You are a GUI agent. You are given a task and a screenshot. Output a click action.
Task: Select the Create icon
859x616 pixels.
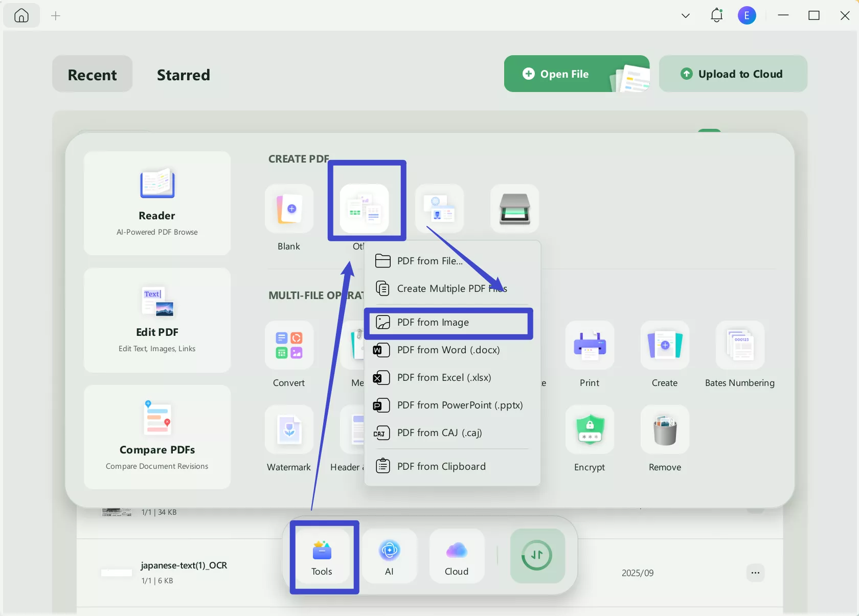pos(664,346)
